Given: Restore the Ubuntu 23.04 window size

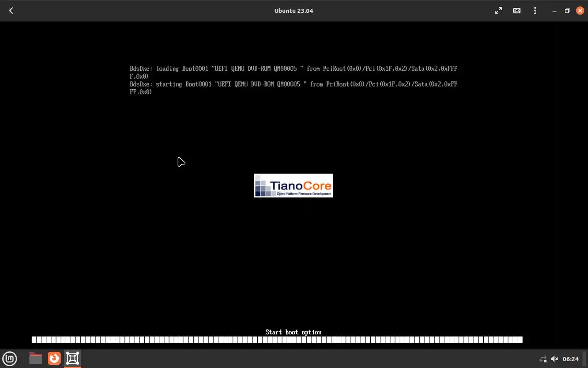Looking at the screenshot, I should click(x=567, y=11).
